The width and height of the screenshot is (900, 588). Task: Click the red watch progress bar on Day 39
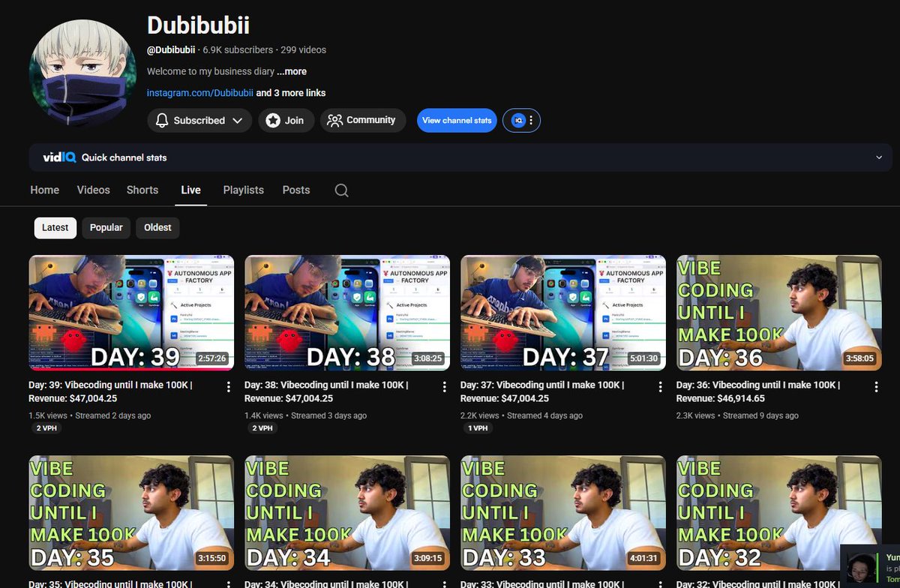tap(131, 369)
